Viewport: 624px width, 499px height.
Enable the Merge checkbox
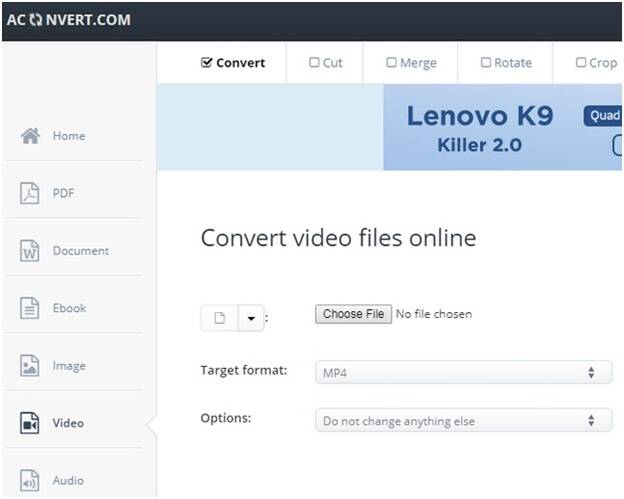point(391,62)
